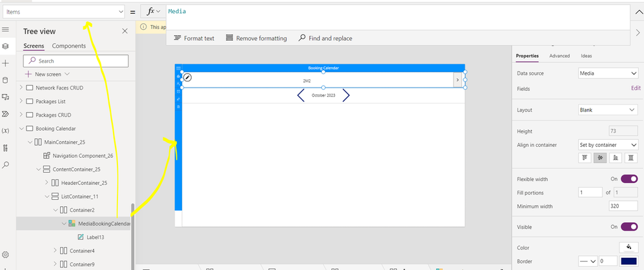Open the Data cylinder icon
Viewport: 644px width, 270px height.
tap(5, 81)
